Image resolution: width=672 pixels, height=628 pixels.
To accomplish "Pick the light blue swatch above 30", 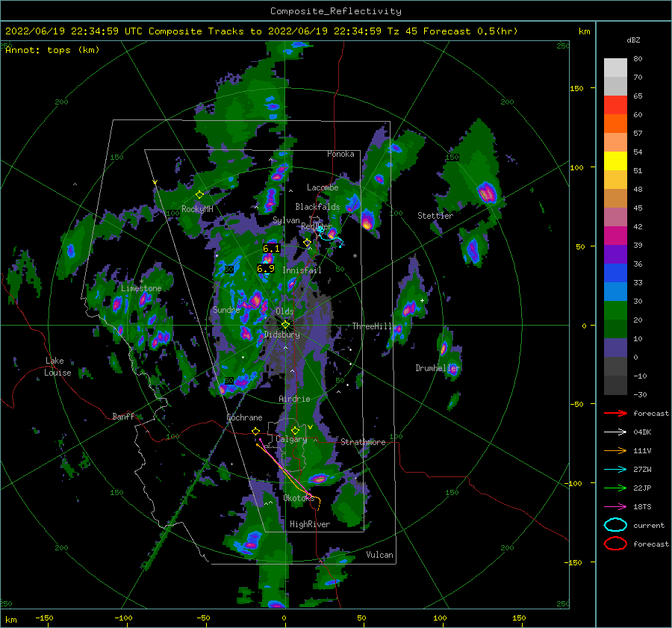I will coord(615,291).
